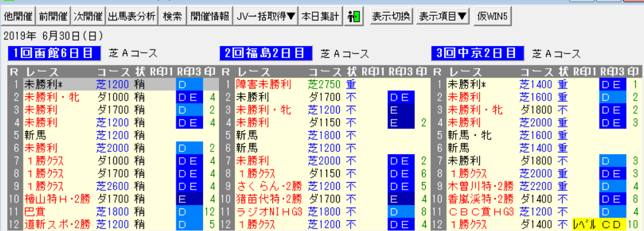Open the さくらん・2勝 race

coord(269,186)
